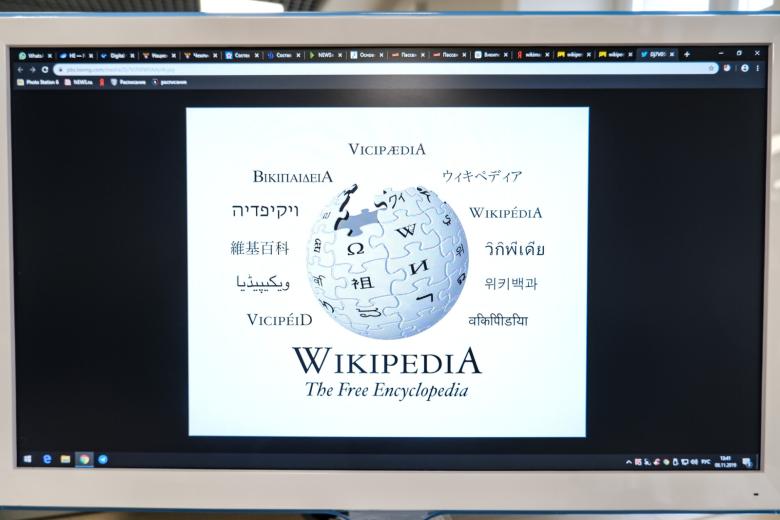Open the red icon-only bookmark
This screenshot has width=780, height=520.
[102, 83]
